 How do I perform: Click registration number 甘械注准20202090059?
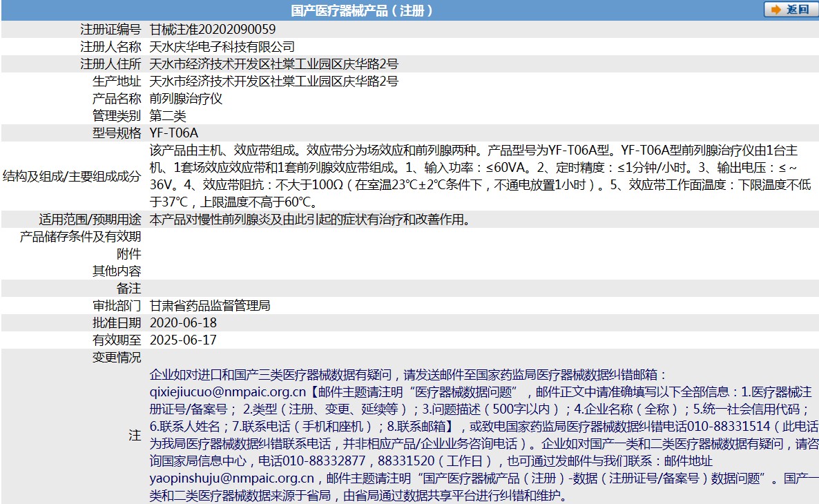coord(213,29)
